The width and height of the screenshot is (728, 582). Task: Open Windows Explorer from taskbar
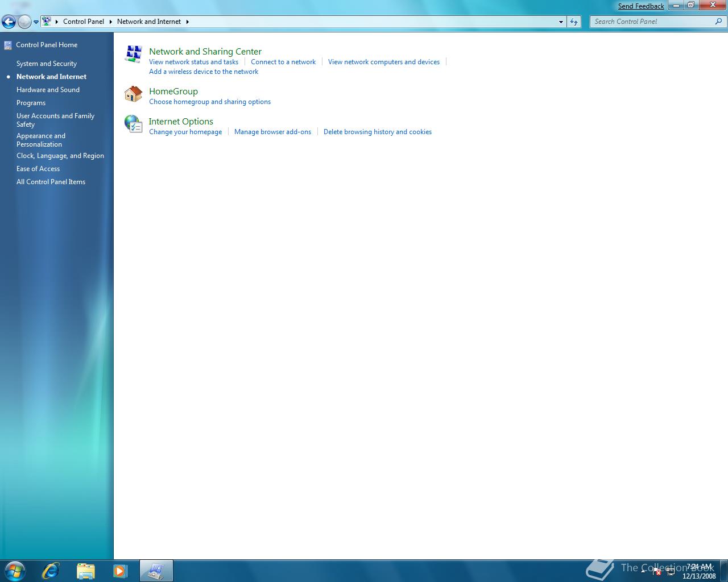pyautogui.click(x=85, y=571)
